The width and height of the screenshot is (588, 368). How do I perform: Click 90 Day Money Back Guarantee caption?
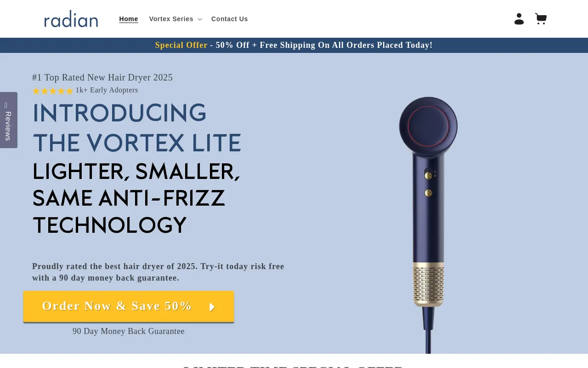click(x=129, y=331)
